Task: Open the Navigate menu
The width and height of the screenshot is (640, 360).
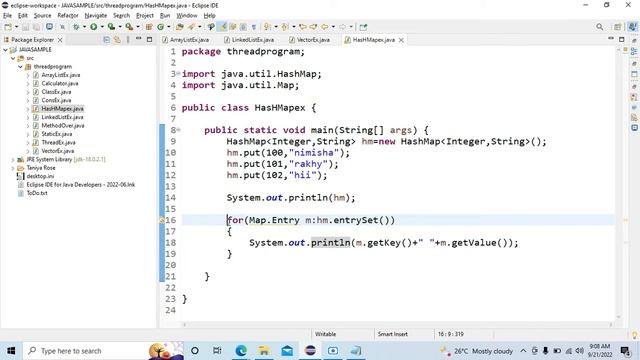Action: 96,16
